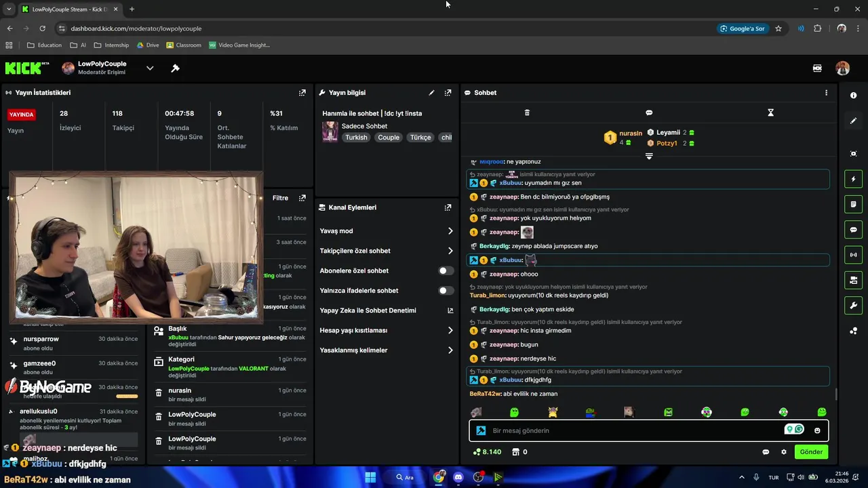Click the document icon in right sidebar

(x=853, y=204)
